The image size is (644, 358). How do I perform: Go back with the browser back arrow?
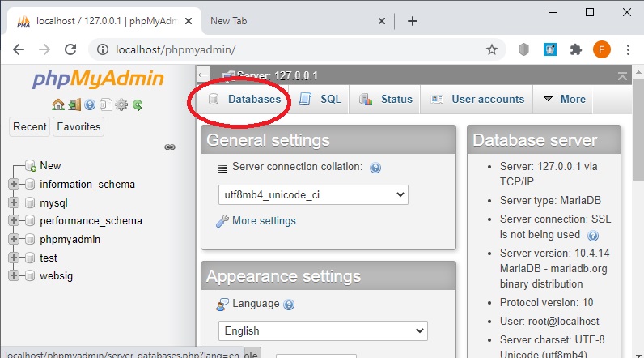(19, 49)
